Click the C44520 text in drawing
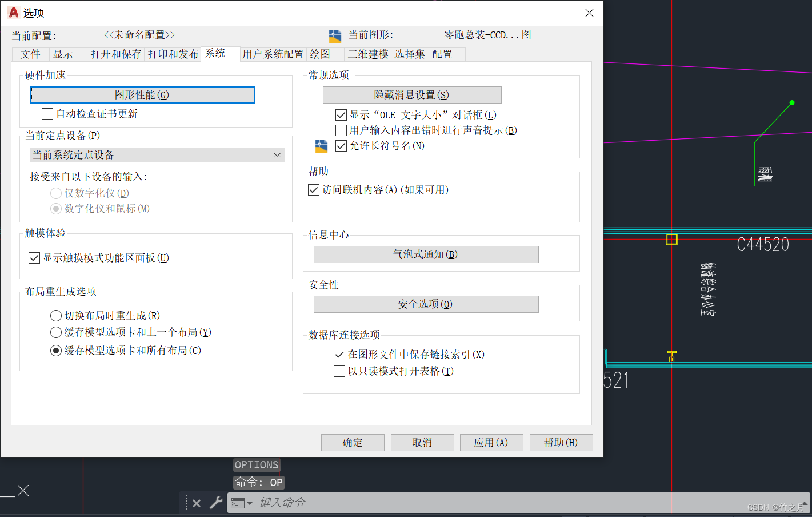The height and width of the screenshot is (517, 812). click(x=763, y=245)
